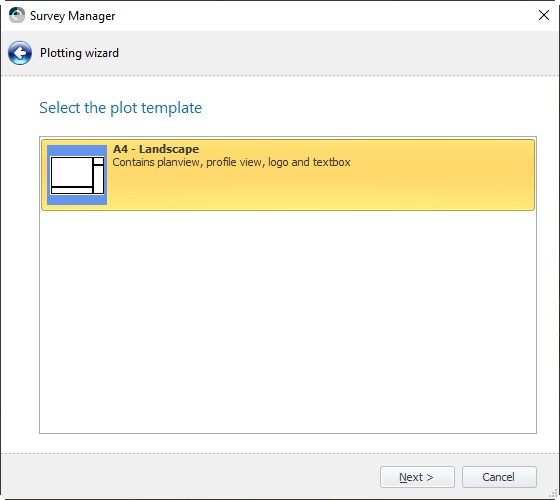Cancel the plotting wizard

[x=499, y=477]
